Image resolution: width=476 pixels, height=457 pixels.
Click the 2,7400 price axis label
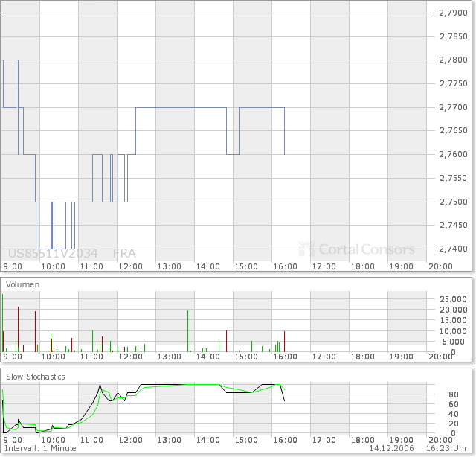pyautogui.click(x=453, y=249)
